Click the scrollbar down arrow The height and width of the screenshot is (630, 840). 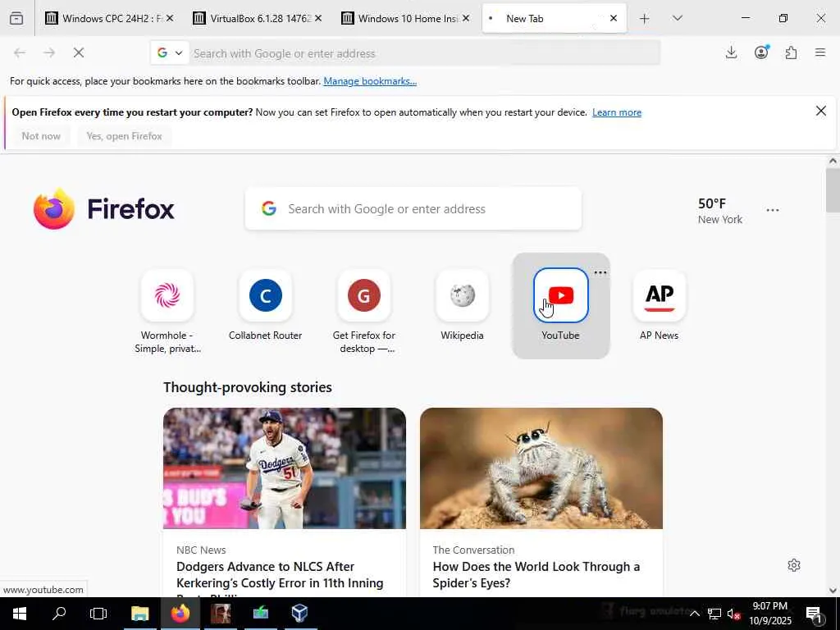point(833,591)
